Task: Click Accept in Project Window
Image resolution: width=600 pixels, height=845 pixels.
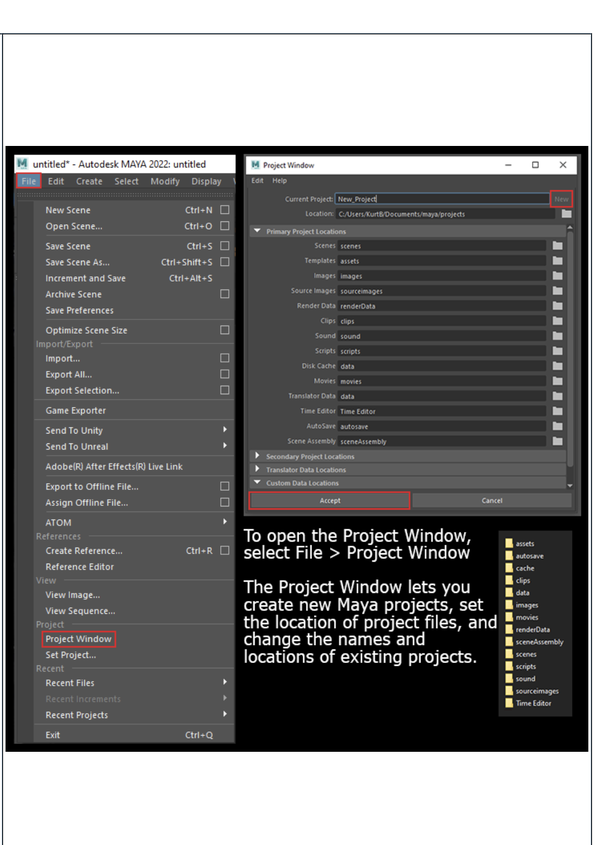Action: pyautogui.click(x=329, y=501)
